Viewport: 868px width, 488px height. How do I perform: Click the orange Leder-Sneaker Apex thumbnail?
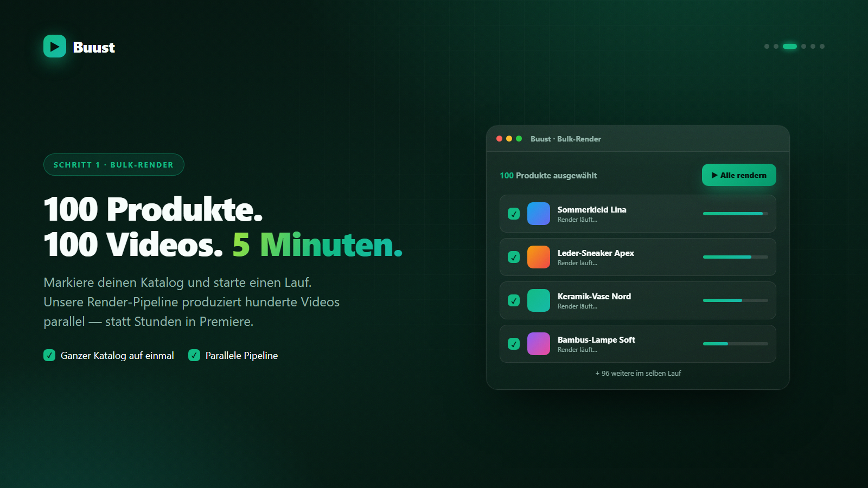tap(539, 257)
